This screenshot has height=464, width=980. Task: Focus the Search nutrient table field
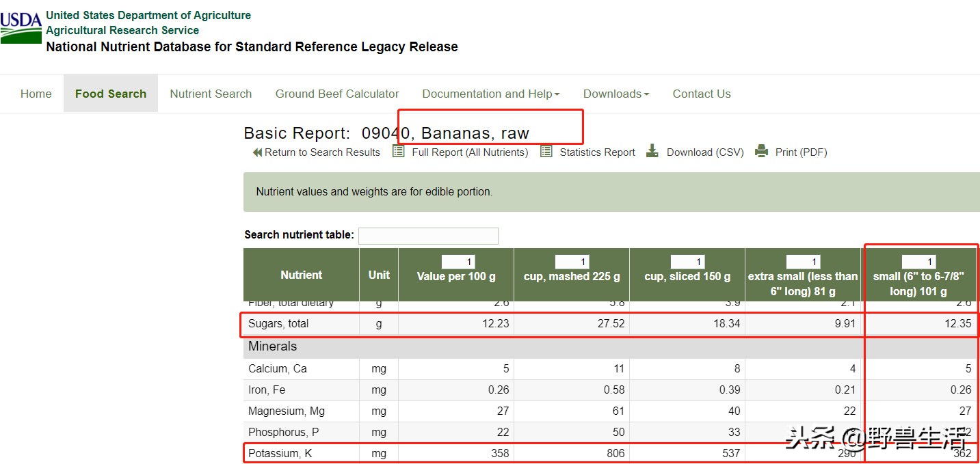click(x=428, y=236)
